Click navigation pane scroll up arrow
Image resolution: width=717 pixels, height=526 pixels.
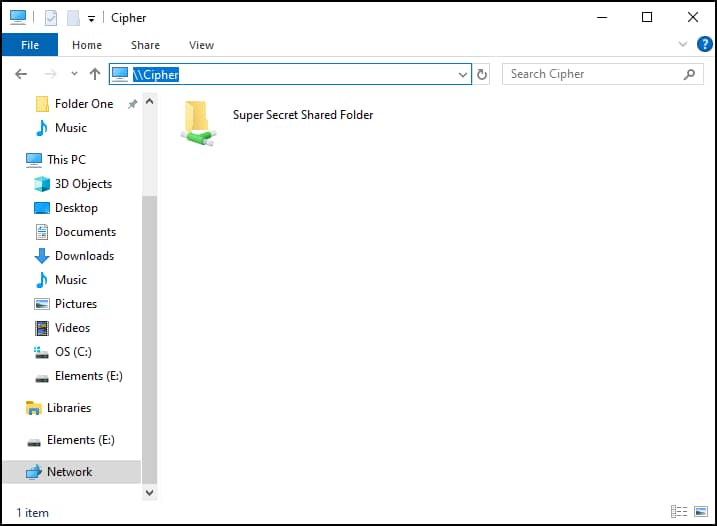coord(150,102)
